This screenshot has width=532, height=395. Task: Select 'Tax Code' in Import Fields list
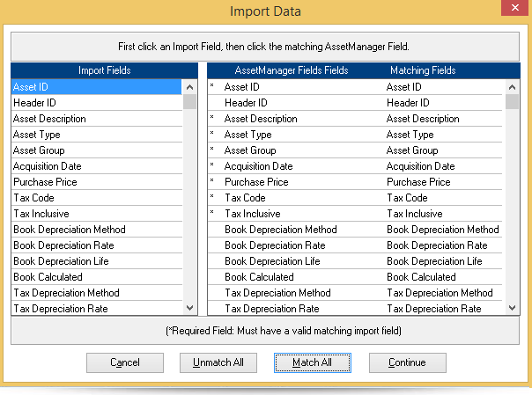pyautogui.click(x=97, y=198)
